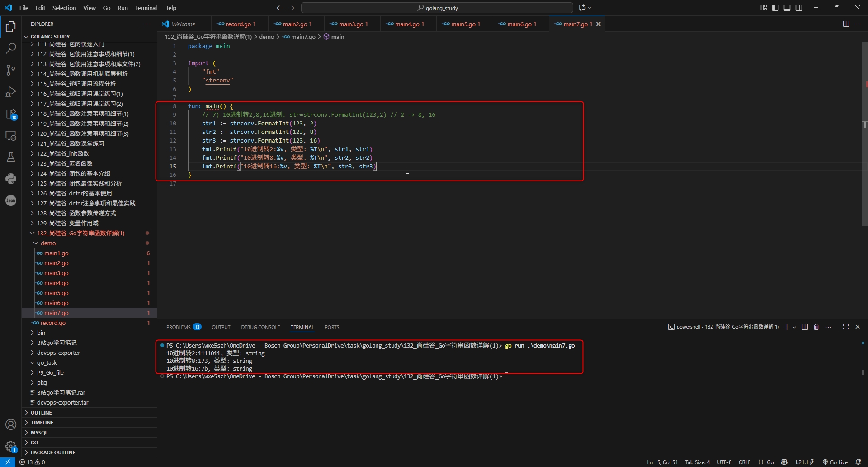Switch to the main4.go editor tab
The width and height of the screenshot is (868, 467).
coord(408,24)
